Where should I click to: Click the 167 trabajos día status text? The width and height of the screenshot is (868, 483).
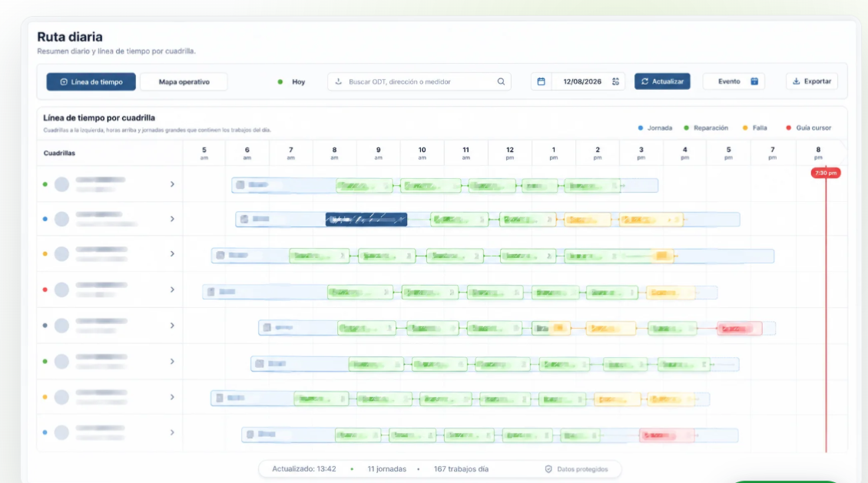[x=461, y=469]
